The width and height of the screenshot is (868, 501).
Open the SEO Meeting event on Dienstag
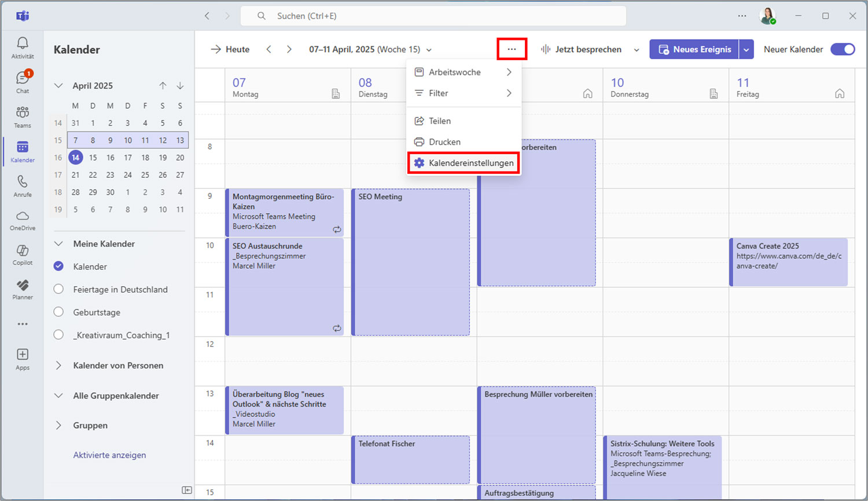(x=411, y=261)
